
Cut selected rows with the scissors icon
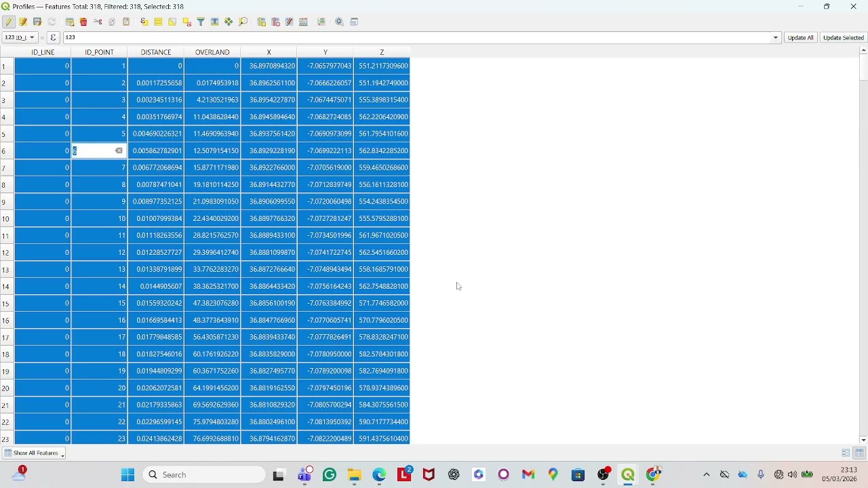98,22
